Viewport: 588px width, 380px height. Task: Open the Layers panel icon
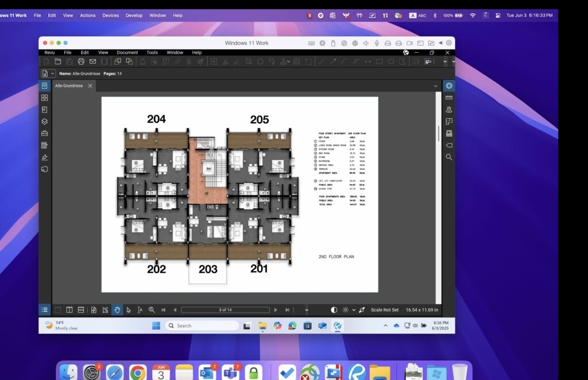[x=44, y=121]
